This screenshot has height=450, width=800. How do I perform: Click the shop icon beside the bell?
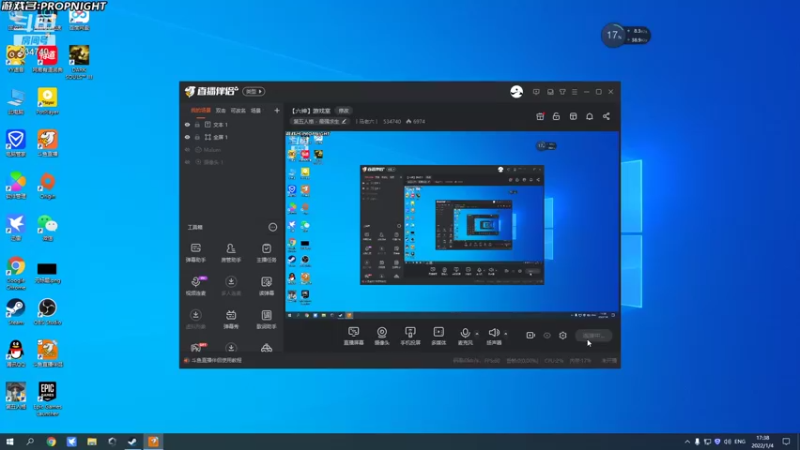[x=573, y=116]
